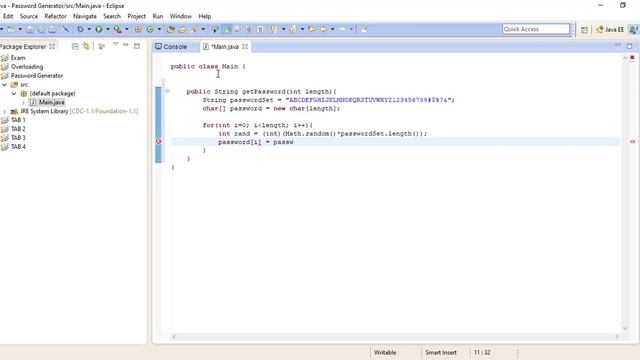Expand the Main.java tree node

tap(23, 102)
